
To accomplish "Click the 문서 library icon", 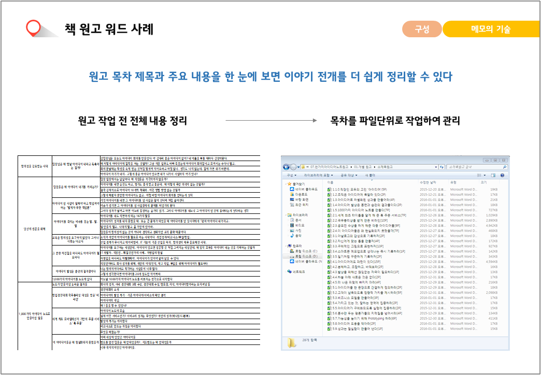I will 292,220.
